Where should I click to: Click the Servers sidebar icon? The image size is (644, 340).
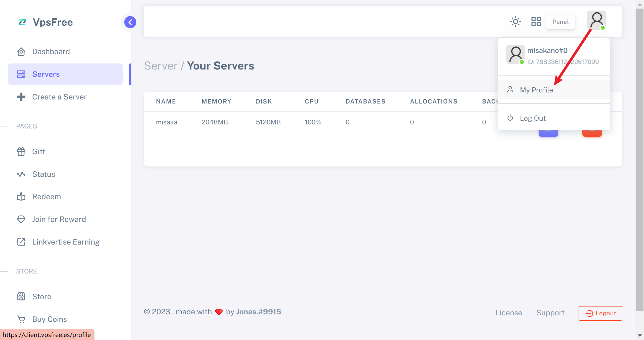(x=21, y=74)
